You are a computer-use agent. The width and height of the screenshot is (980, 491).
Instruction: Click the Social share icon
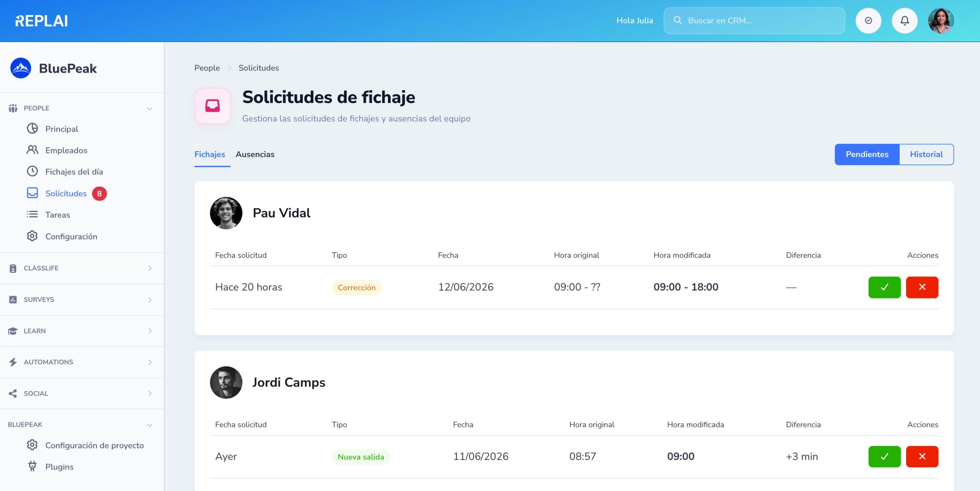[13, 393]
